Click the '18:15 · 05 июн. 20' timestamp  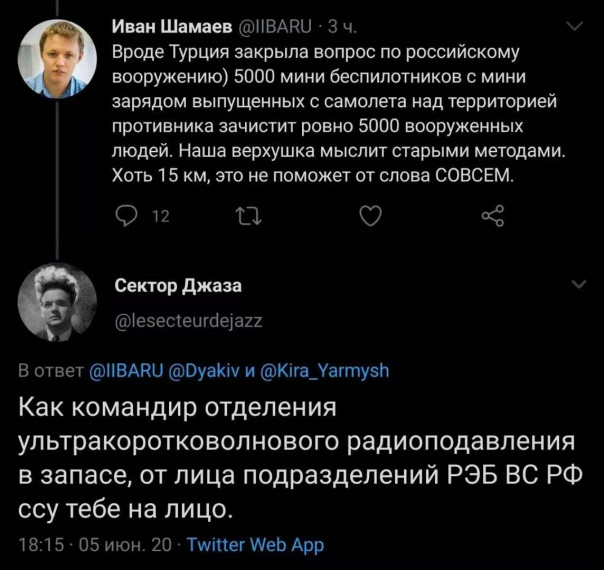pyautogui.click(x=96, y=545)
